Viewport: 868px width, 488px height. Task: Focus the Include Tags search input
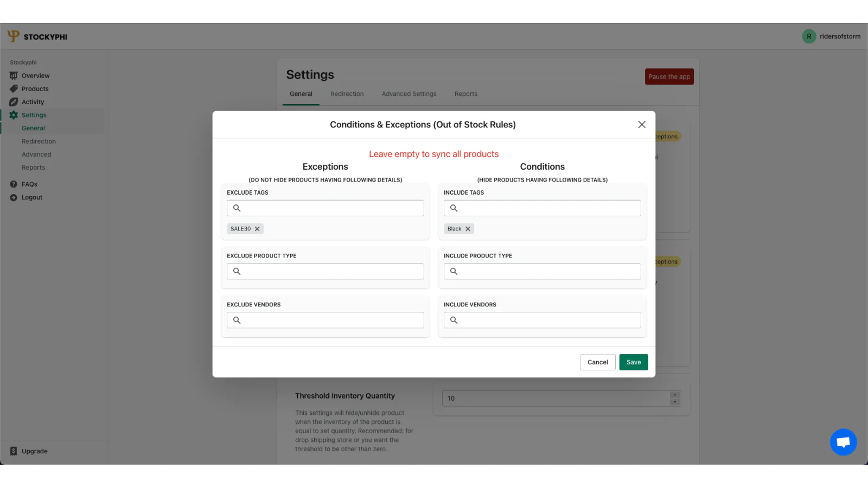542,208
